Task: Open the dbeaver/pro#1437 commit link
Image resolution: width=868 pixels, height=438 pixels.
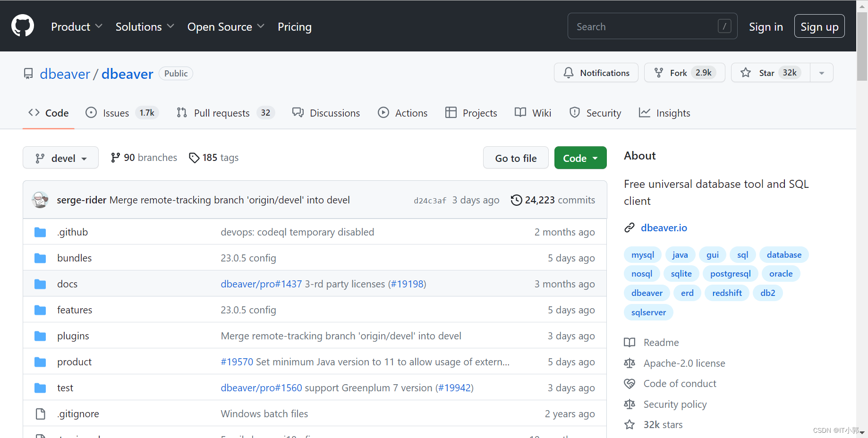Action: pos(261,284)
